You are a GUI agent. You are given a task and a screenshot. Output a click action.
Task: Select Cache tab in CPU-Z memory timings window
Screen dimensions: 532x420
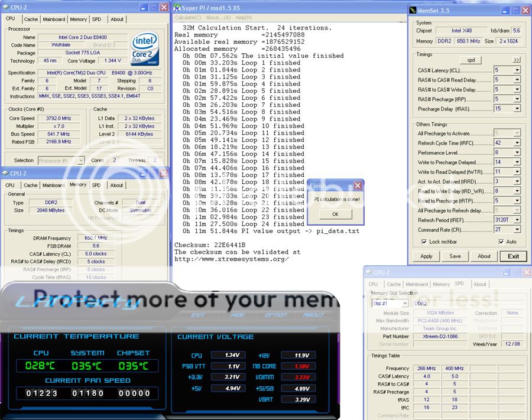[x=31, y=185]
